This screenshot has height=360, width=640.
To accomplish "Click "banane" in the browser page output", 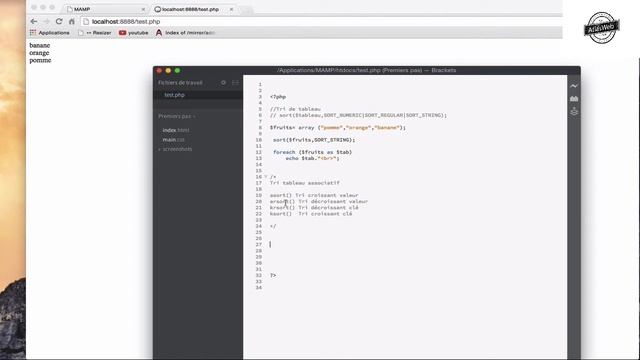I will coord(40,45).
